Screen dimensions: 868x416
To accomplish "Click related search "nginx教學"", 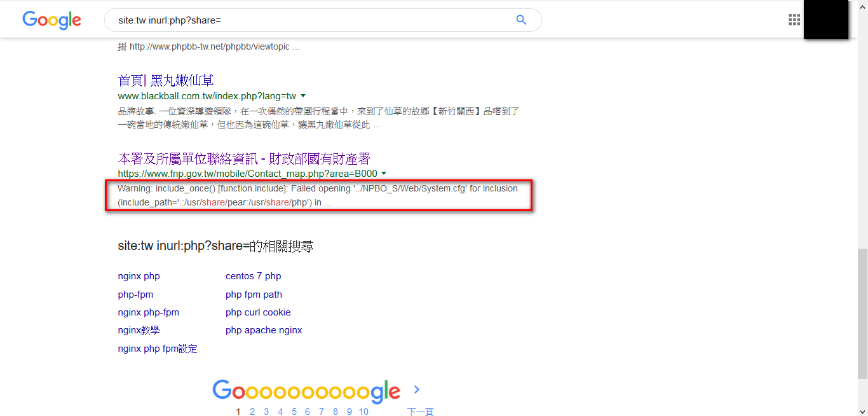I will (x=139, y=330).
